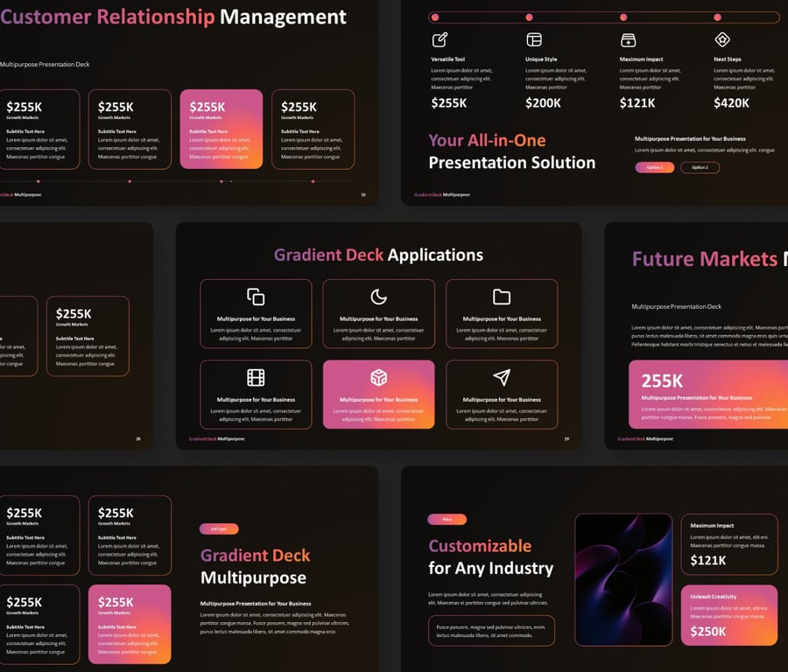Click the Gradient Deck Applications slide title
Viewport: 788px width, 672px height.
378,255
